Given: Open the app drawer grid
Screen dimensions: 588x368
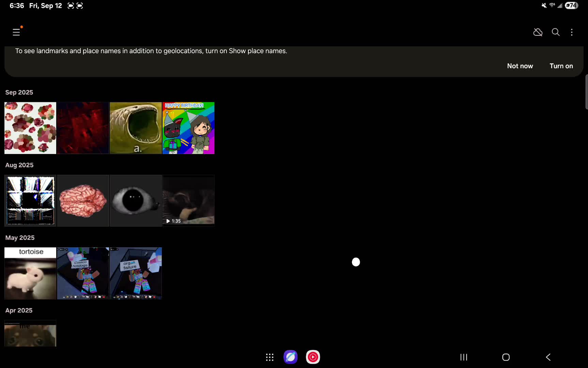Looking at the screenshot, I should tap(269, 357).
